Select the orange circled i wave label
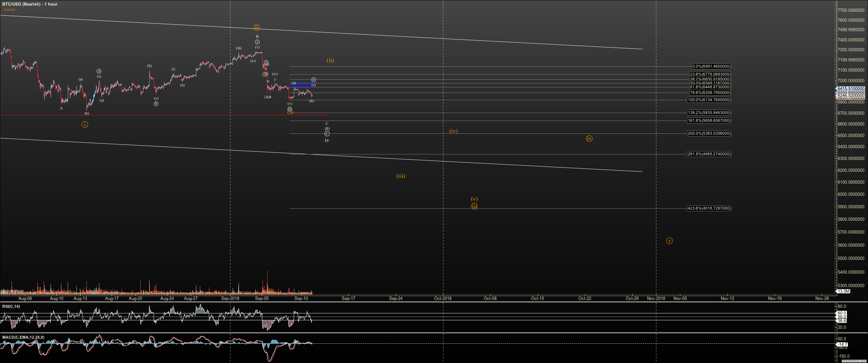Screen dimensions: 868x363 click(84, 125)
